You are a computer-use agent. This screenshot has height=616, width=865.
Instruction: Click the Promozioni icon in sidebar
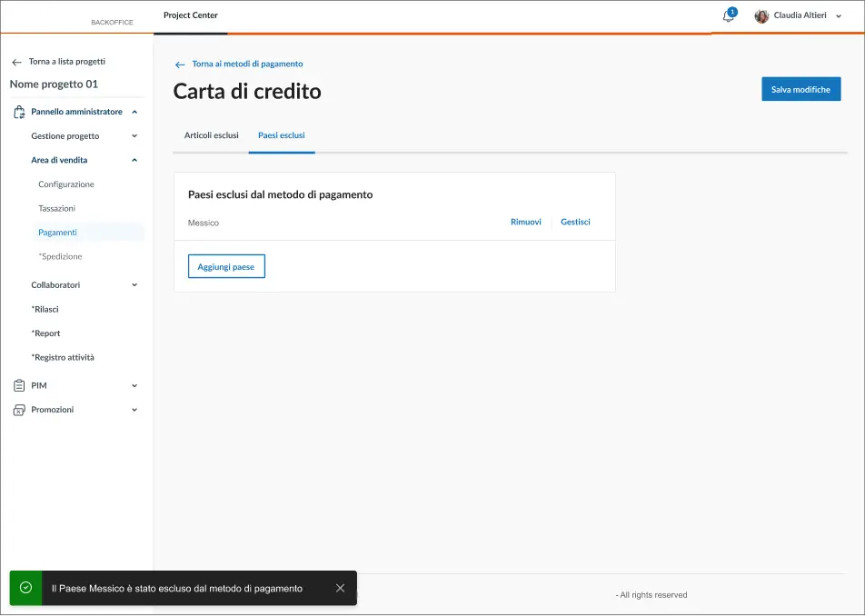click(19, 410)
